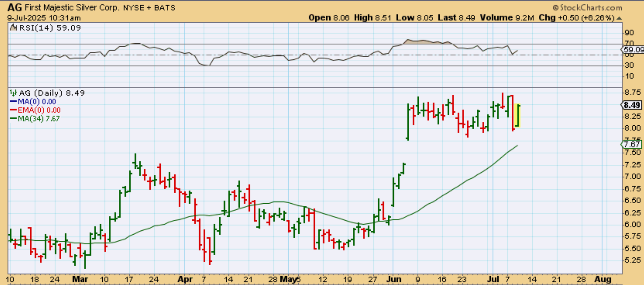Screen dimensions: 644x285
Task: Click the Open 8.06 quote value
Action: (329, 18)
